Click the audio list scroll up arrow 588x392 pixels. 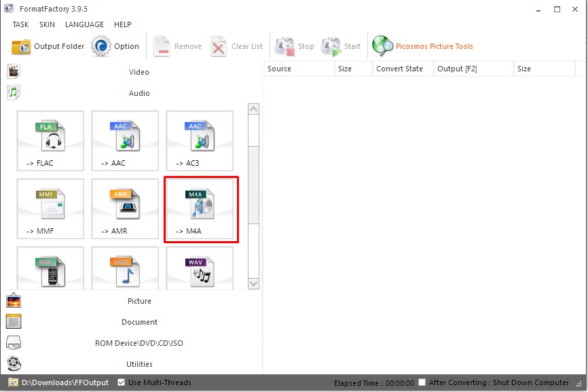pyautogui.click(x=253, y=109)
